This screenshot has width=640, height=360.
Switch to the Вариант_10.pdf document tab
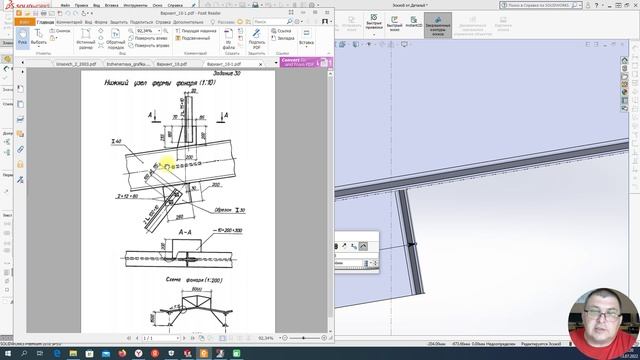[171, 64]
